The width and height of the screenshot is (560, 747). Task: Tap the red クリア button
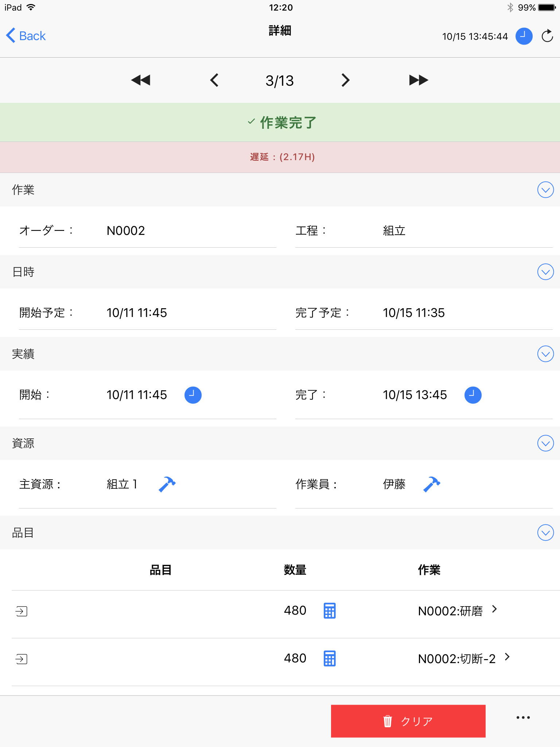[x=408, y=721]
